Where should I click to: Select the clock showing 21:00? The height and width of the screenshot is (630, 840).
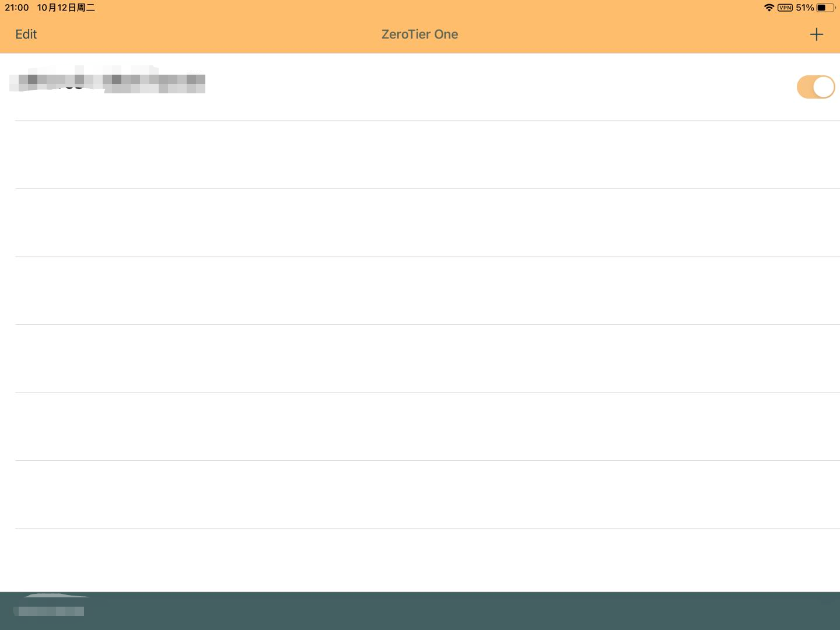[17, 8]
